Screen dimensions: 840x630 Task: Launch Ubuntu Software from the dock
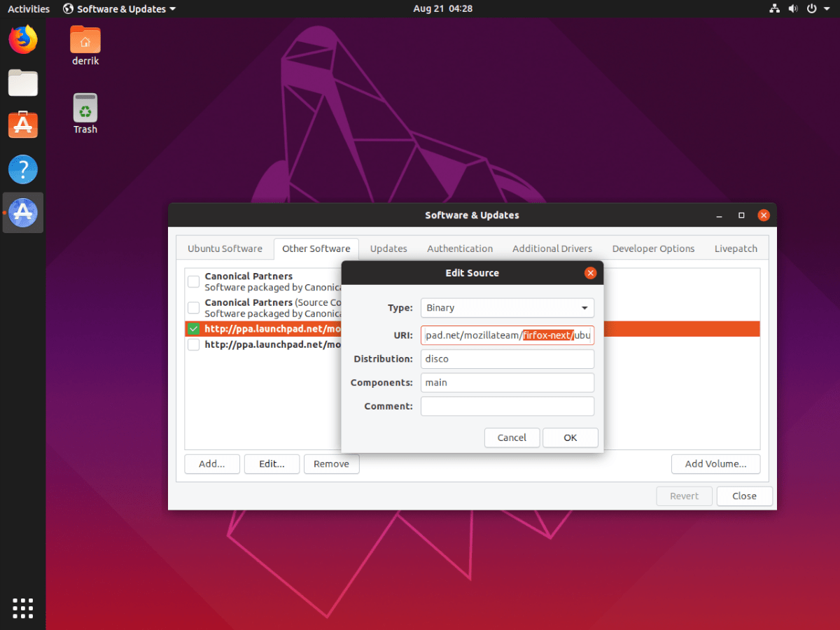pos(23,125)
